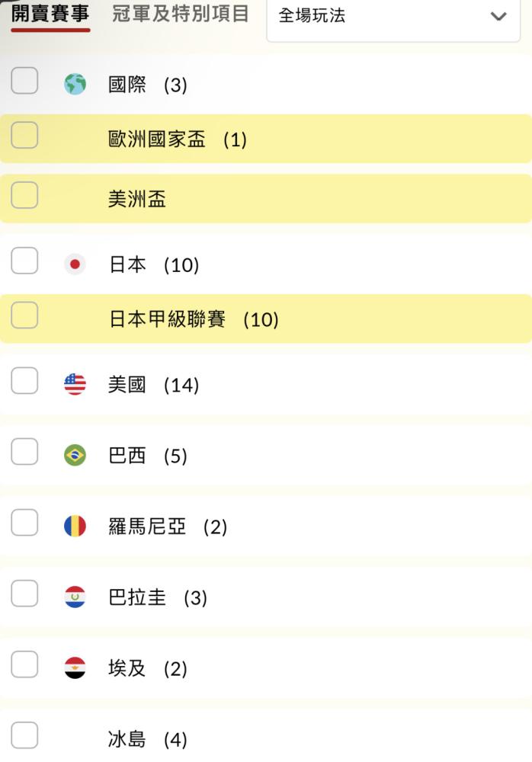Enable the 日本甲級聯賽 checkbox

pyautogui.click(x=24, y=315)
